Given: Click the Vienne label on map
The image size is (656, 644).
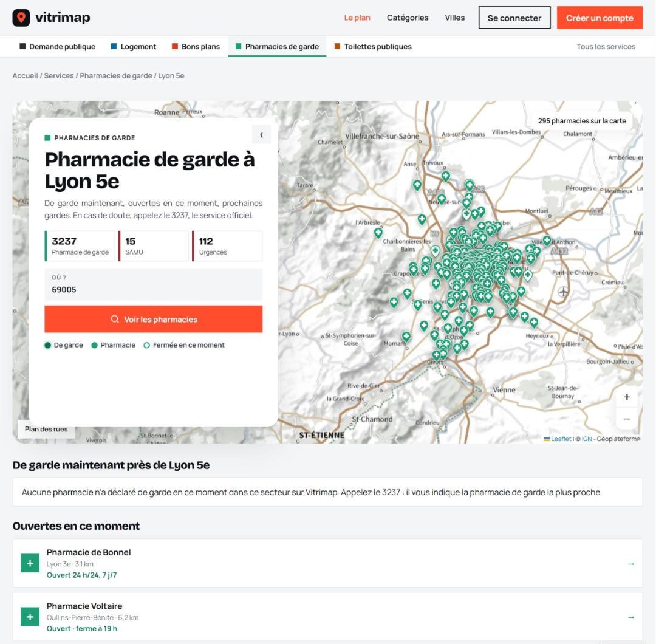Looking at the screenshot, I should coord(504,390).
